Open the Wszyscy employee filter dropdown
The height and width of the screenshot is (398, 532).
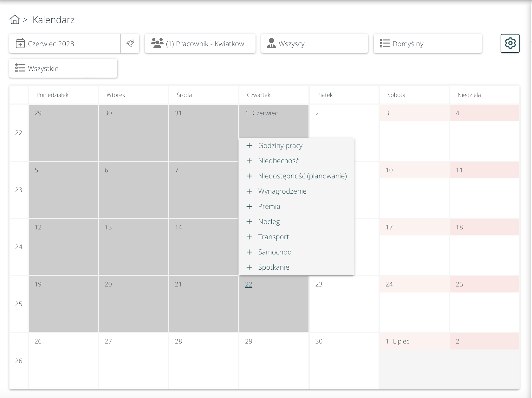(x=314, y=43)
